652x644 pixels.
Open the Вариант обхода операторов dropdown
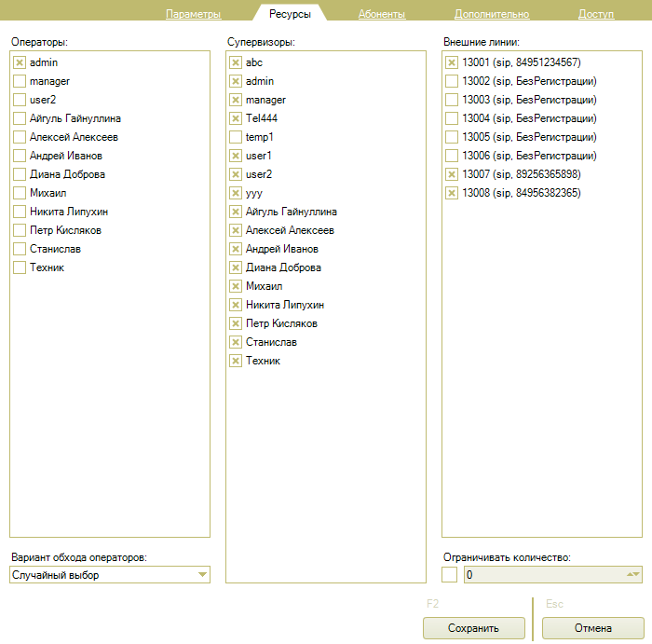(x=202, y=575)
